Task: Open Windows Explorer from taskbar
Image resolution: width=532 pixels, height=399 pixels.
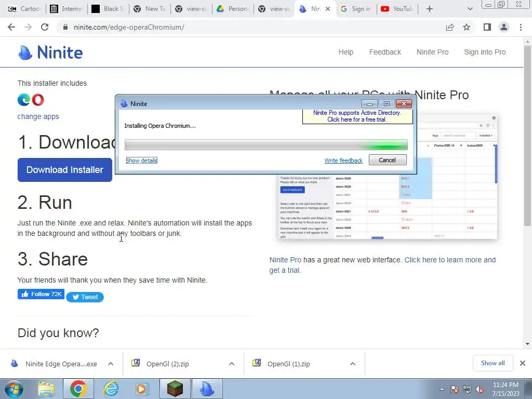Action: coord(46,389)
